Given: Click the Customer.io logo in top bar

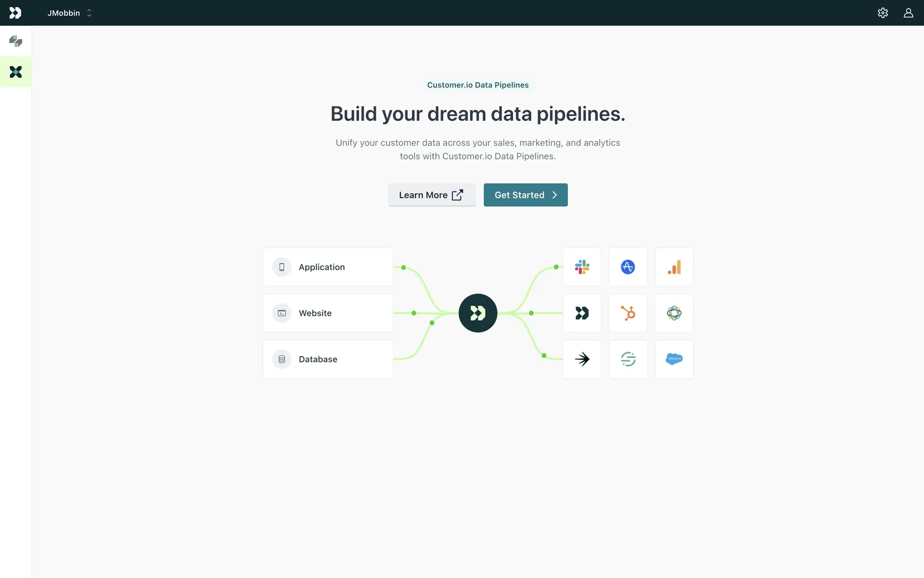Looking at the screenshot, I should pos(15,13).
